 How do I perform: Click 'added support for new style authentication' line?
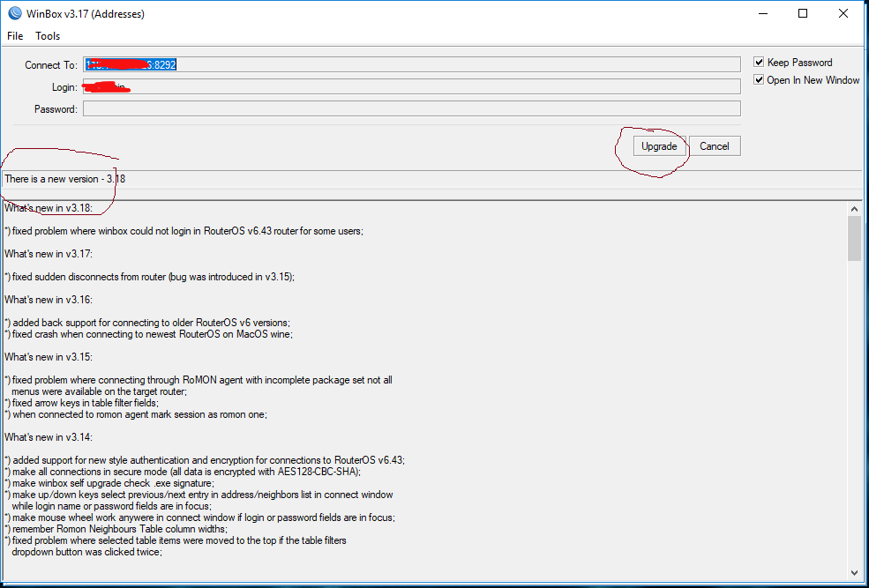point(205,460)
